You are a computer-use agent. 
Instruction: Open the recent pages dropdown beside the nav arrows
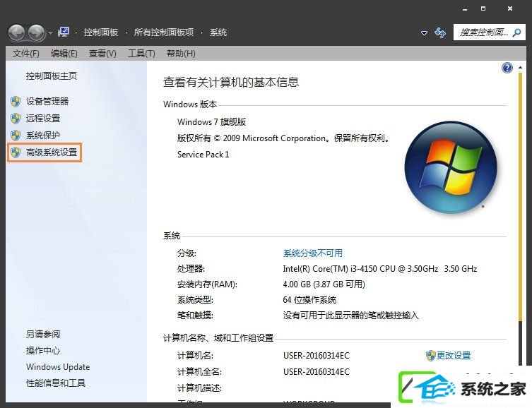pos(50,33)
